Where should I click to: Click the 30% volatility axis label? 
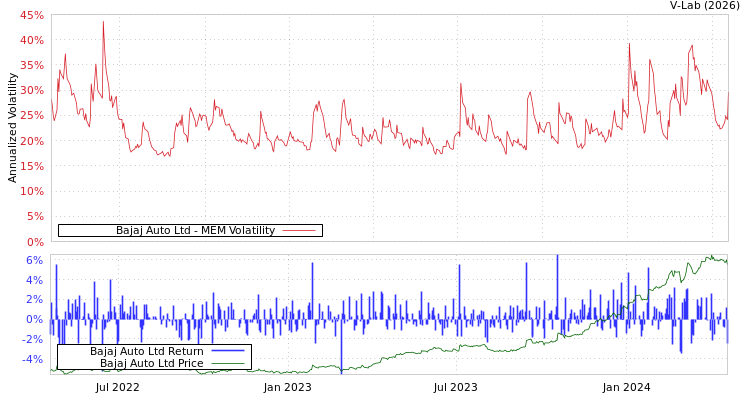tap(31, 91)
